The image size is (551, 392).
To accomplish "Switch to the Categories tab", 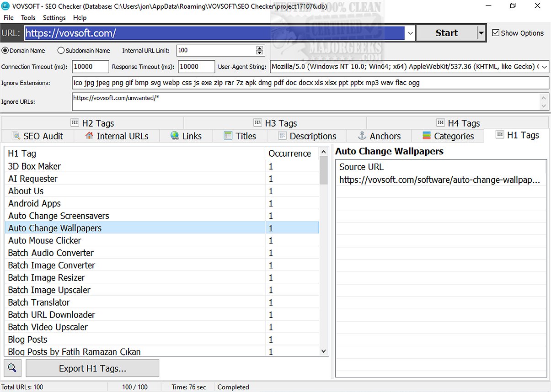I will 448,136.
